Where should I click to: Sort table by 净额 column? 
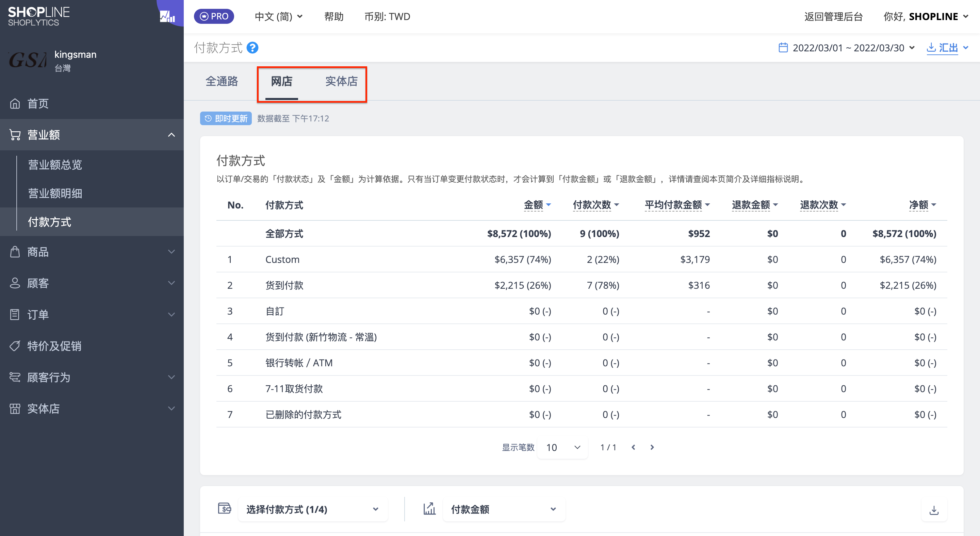pyautogui.click(x=922, y=205)
